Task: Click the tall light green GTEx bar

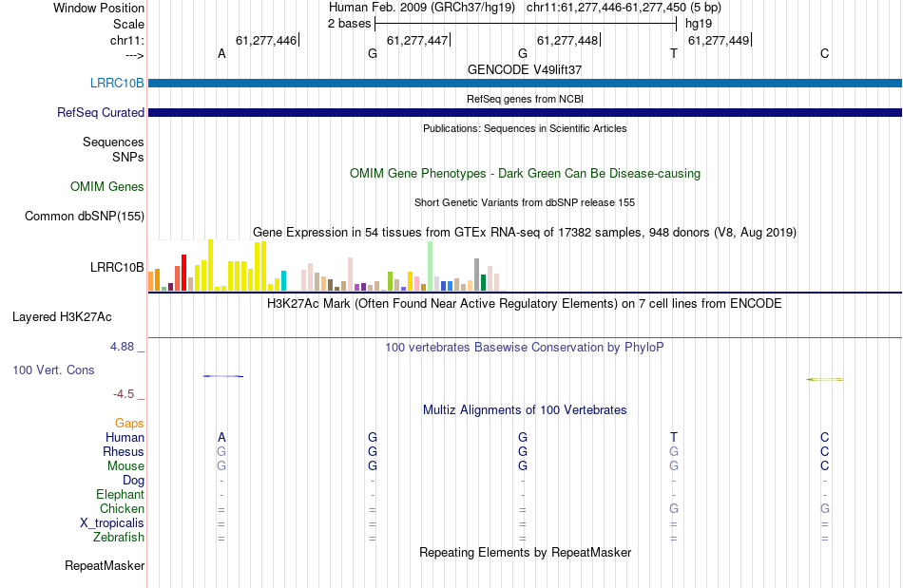Action: coord(431,266)
